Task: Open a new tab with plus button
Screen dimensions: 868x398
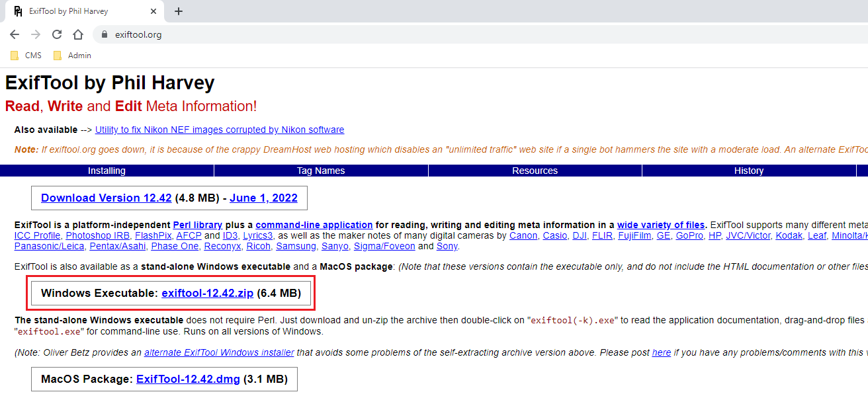Action: [179, 11]
